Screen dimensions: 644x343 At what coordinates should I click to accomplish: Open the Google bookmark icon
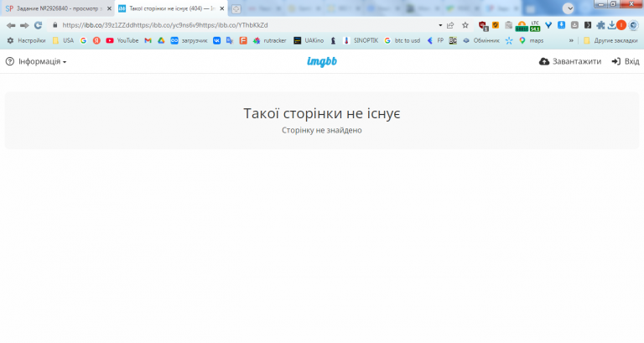83,40
